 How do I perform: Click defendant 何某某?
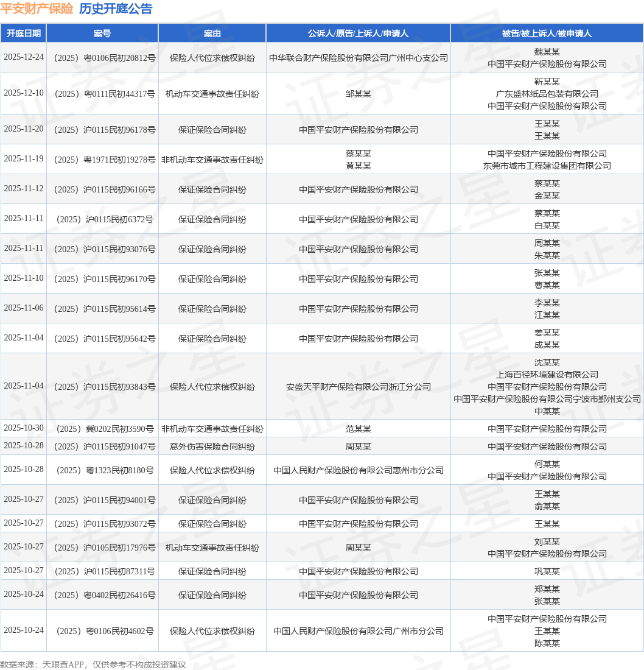tap(547, 465)
